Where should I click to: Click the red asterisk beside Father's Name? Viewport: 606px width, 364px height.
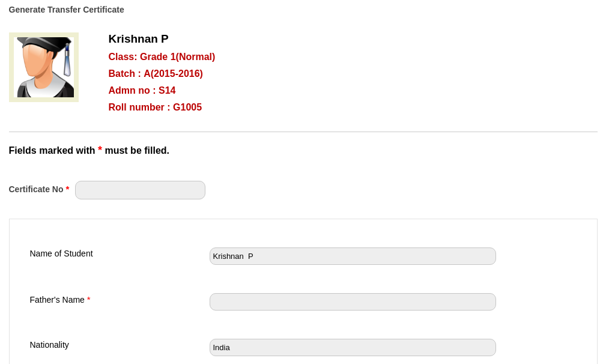89,300
